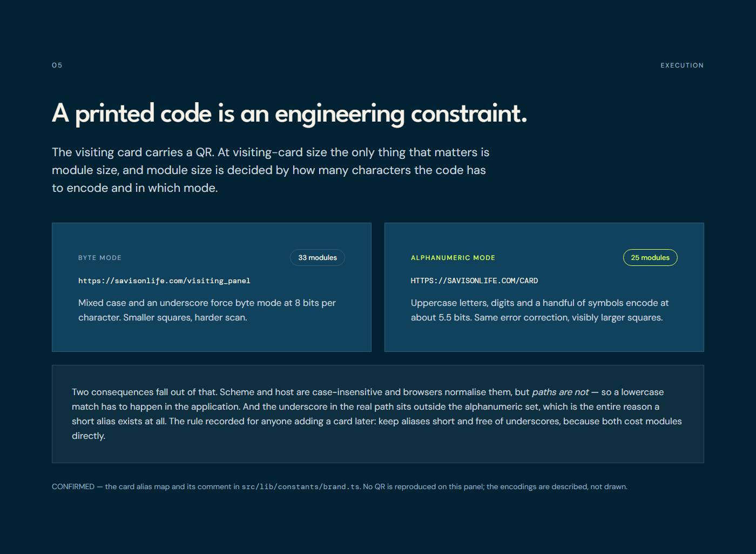Click the main heading about printed code

[289, 114]
